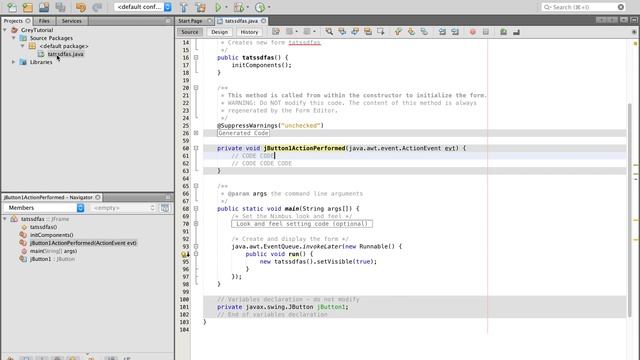Switch to History view
The image size is (640, 360).
(x=249, y=32)
